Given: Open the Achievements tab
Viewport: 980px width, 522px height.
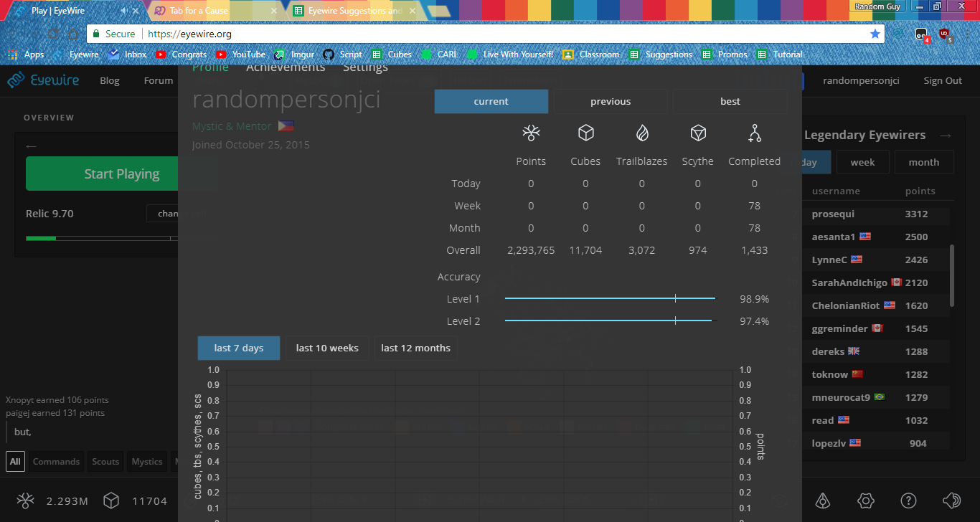Looking at the screenshot, I should [x=286, y=67].
